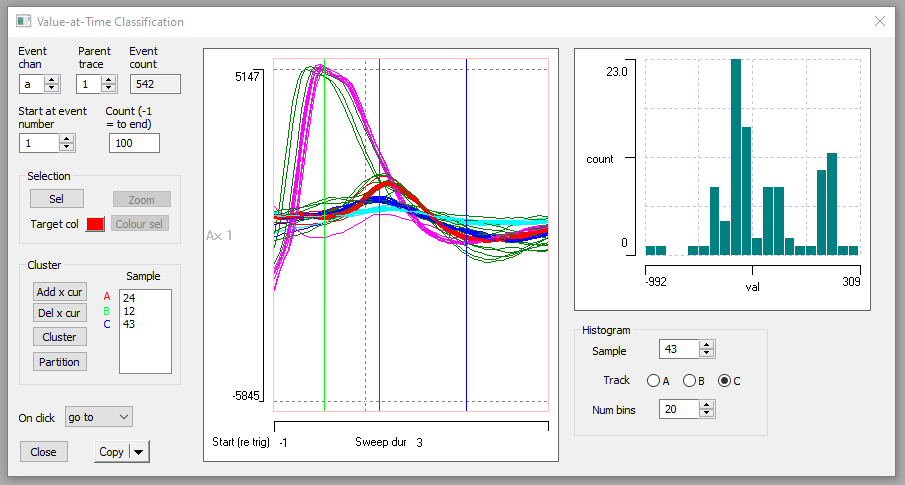Increment the Start at event number spinner
This screenshot has width=905, height=485.
click(67, 139)
